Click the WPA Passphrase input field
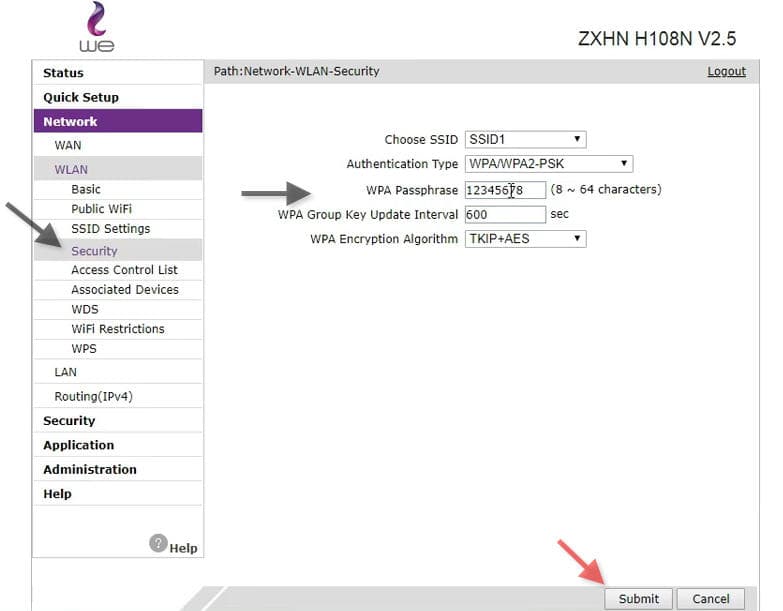Screen dimensions: 783x611 pos(505,190)
